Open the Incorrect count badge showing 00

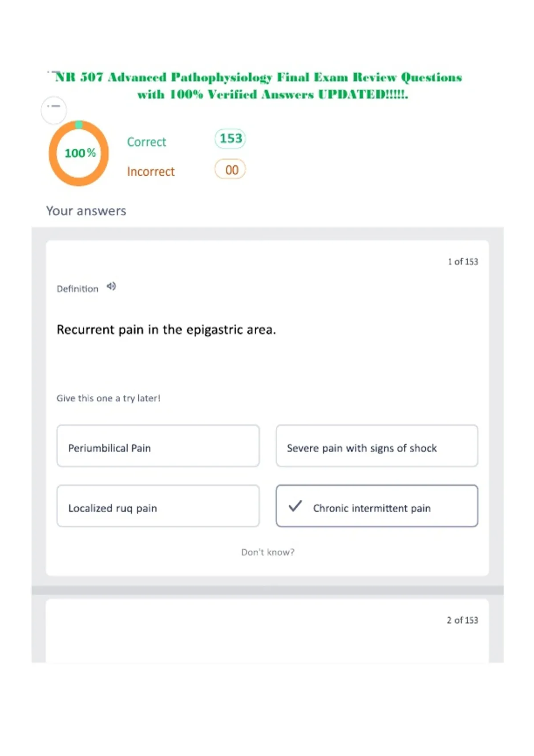(x=230, y=169)
